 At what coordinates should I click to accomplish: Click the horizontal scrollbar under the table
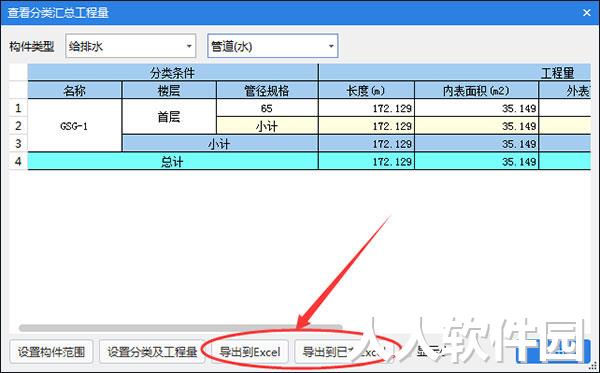click(181, 328)
